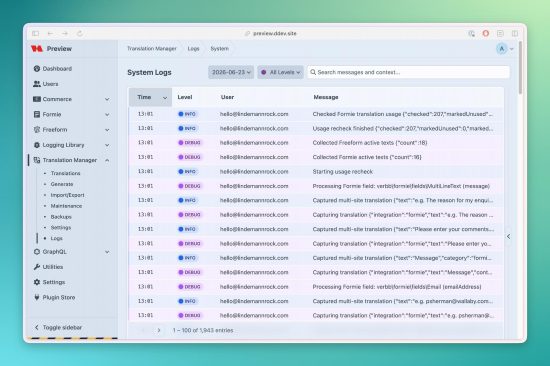Expand the Logging Library chevron
The height and width of the screenshot is (366, 550).
pos(107,145)
